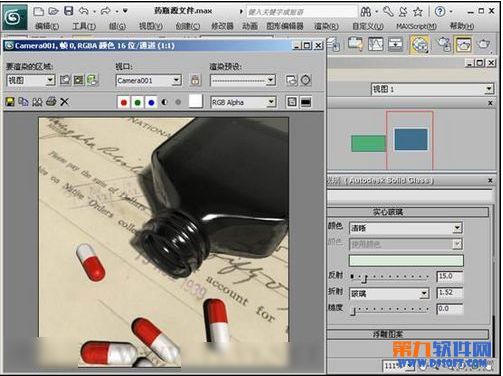Open the disabled custom color dropdown

(457, 244)
